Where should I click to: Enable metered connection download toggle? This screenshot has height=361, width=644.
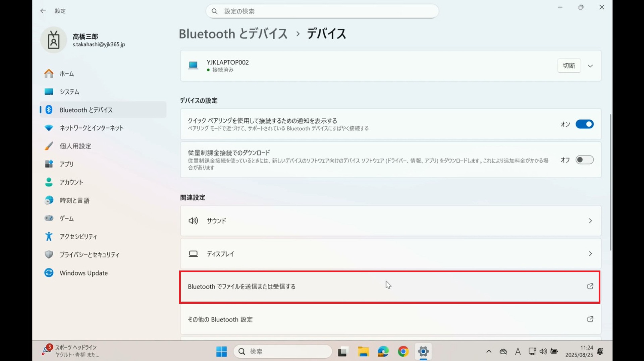pos(584,160)
